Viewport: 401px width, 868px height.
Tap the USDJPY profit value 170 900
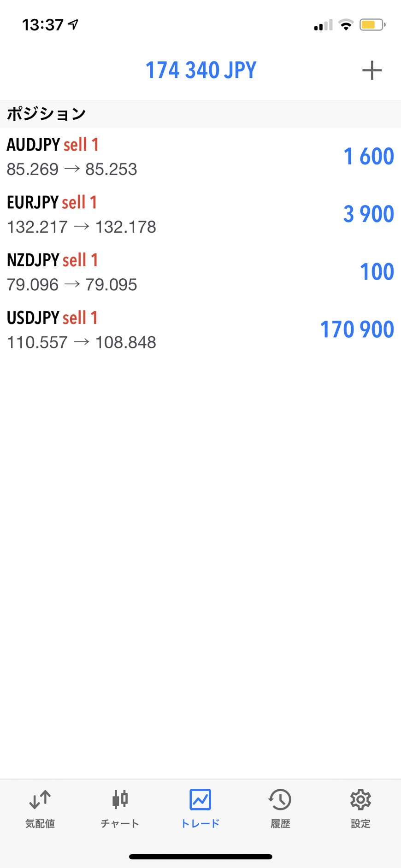click(x=357, y=329)
